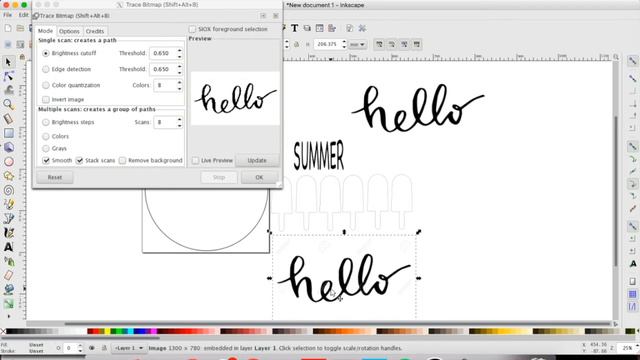Open the XML editor icon
Image resolution: width=640 pixels, height=360 pixels.
(x=320, y=28)
